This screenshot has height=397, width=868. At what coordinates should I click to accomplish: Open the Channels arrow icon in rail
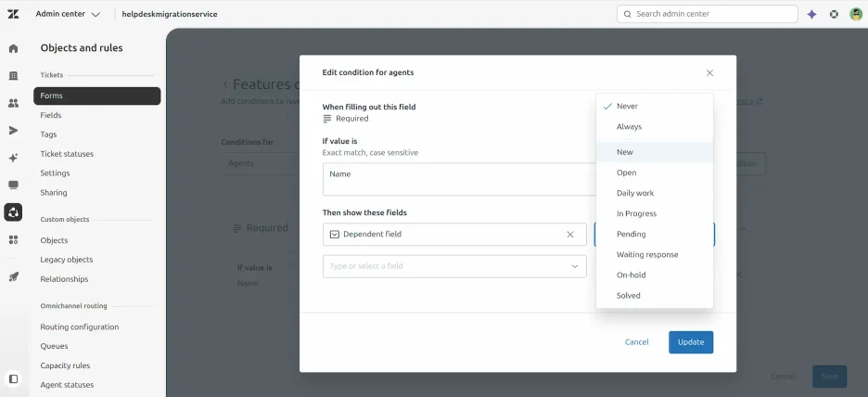[x=13, y=131]
